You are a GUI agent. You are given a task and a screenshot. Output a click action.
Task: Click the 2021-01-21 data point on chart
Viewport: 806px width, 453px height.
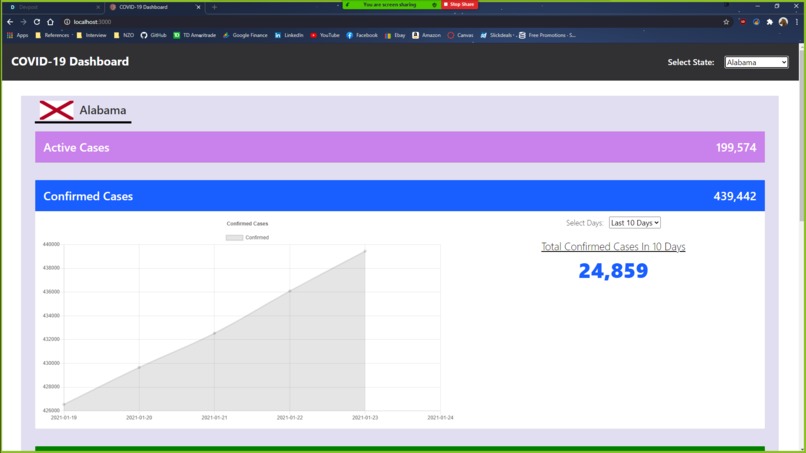(x=214, y=333)
